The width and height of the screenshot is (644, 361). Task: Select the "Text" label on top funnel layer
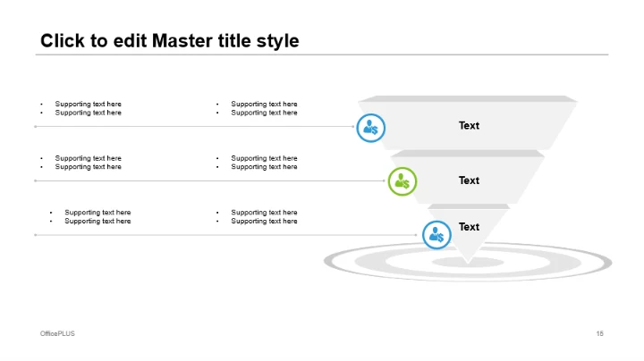tap(469, 126)
